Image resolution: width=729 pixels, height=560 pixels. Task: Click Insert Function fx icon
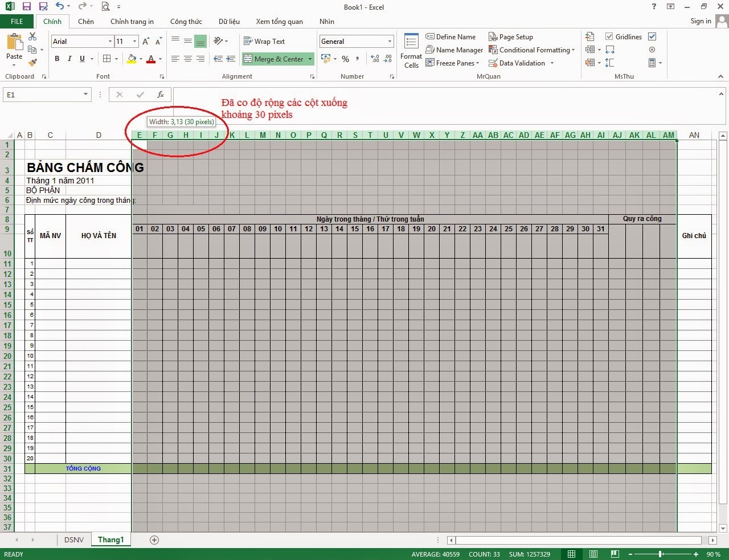pos(161,95)
